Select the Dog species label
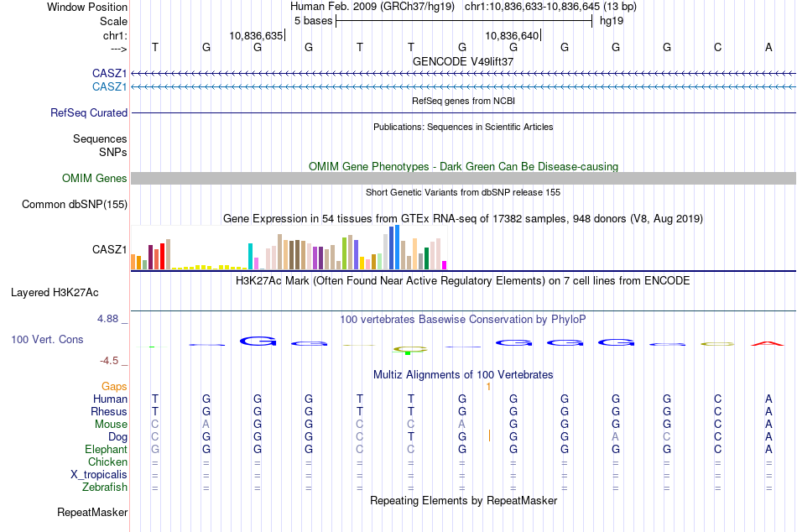Viewport: 797px width, 532px height. coord(117,437)
